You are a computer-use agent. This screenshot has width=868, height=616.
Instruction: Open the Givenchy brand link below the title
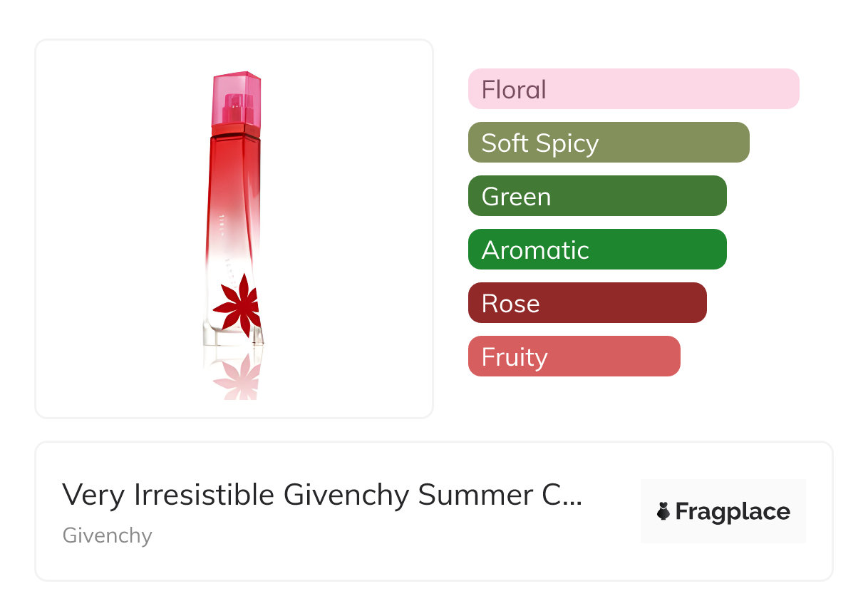click(108, 535)
